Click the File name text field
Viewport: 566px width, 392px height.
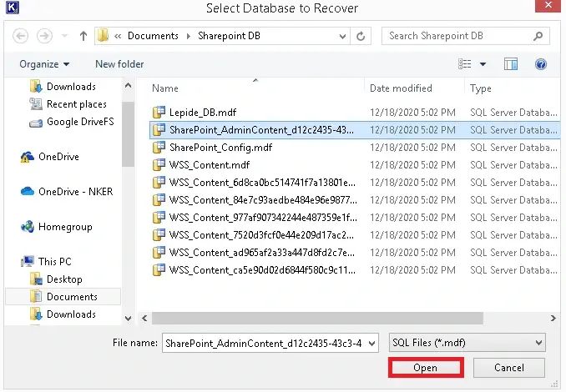pos(265,344)
